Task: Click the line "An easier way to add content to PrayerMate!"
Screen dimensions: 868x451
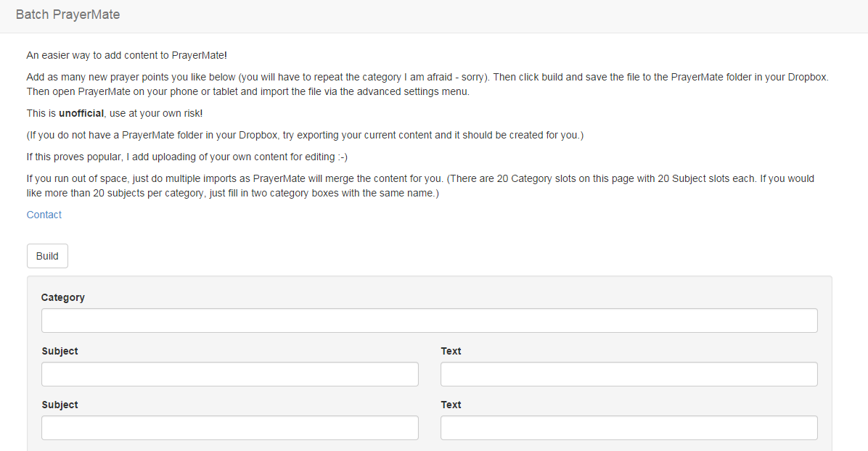Action: pyautogui.click(x=127, y=55)
